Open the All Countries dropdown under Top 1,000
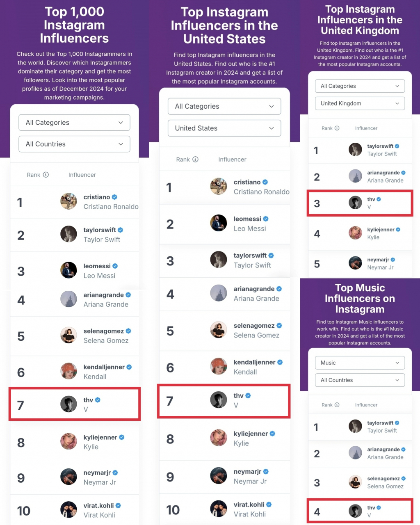Screen dimensions: 420x525 tap(74, 144)
